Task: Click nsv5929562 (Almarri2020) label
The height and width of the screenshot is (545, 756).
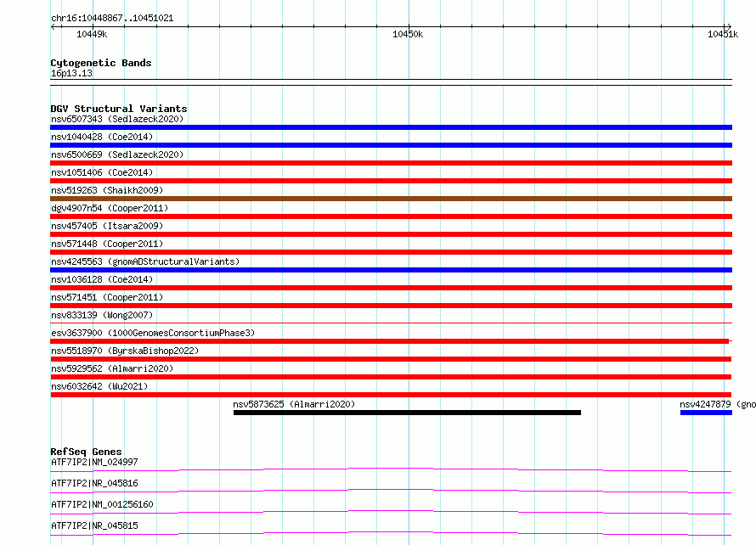Action: 112,368
